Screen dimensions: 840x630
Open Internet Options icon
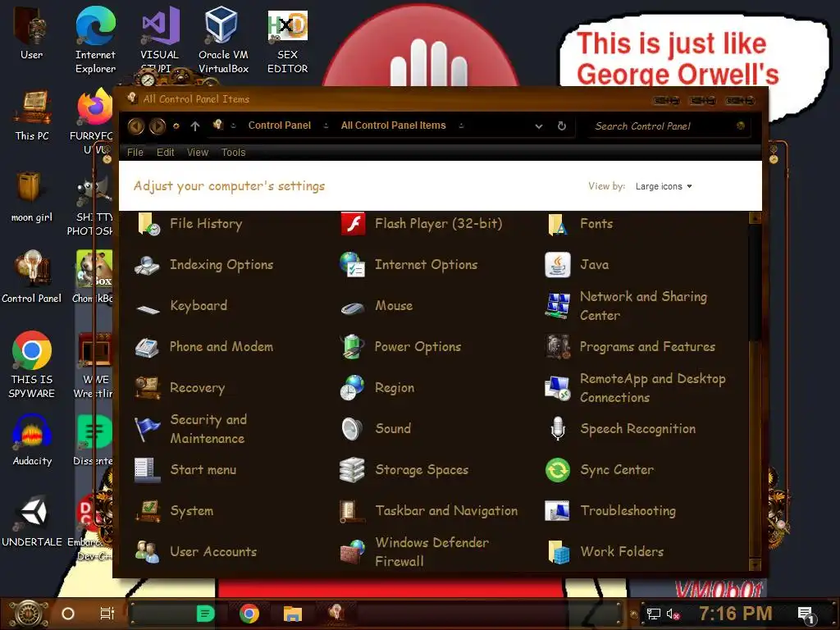click(x=353, y=265)
